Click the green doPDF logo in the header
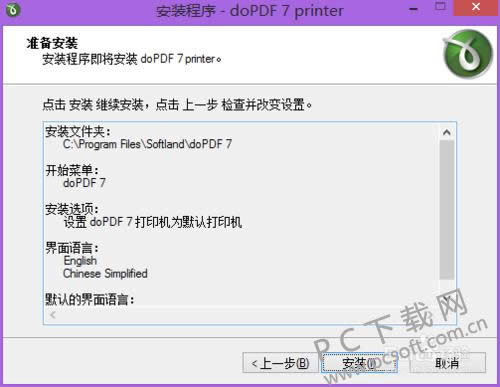The image size is (500, 387). 468,54
